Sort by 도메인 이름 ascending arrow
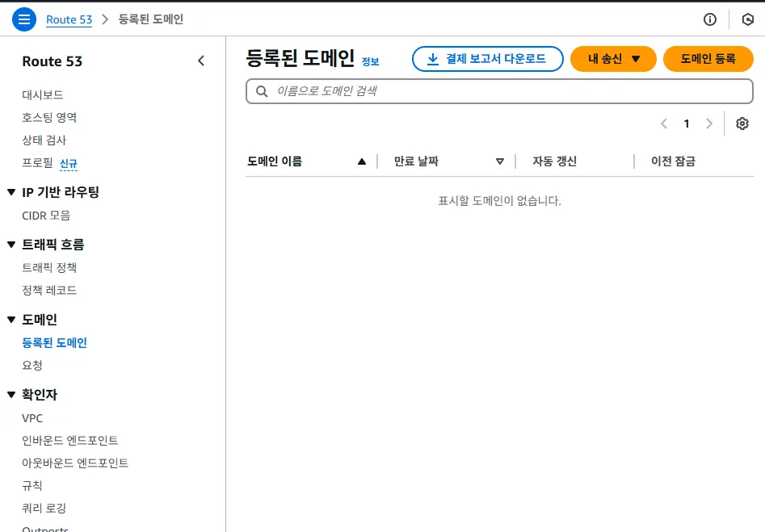The image size is (765, 532). pos(362,161)
